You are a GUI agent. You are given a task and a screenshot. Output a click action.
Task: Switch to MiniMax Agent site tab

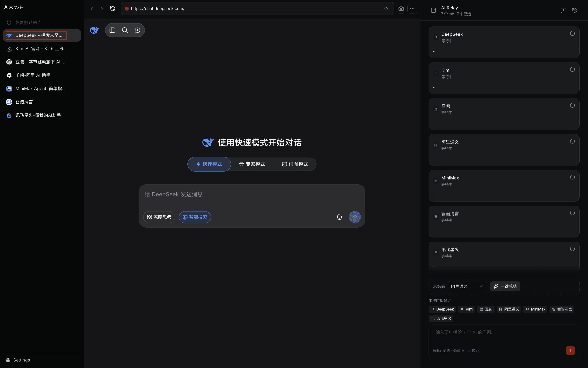tap(42, 89)
